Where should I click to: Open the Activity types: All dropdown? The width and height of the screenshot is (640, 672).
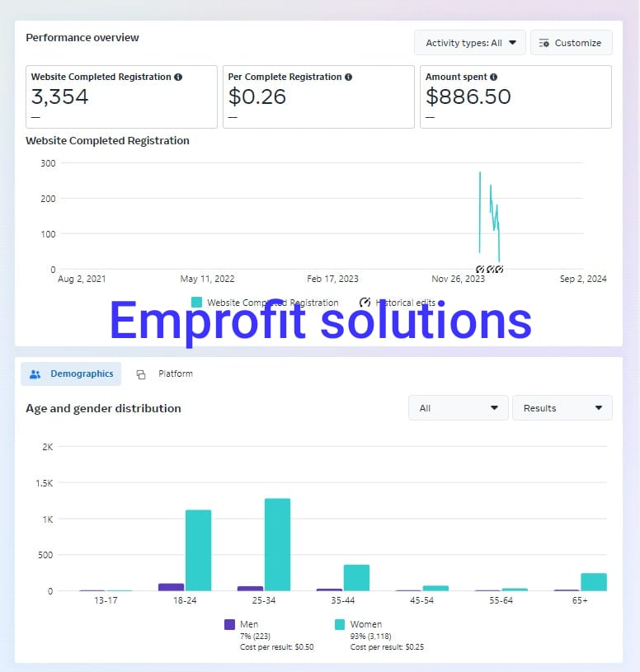pos(470,43)
